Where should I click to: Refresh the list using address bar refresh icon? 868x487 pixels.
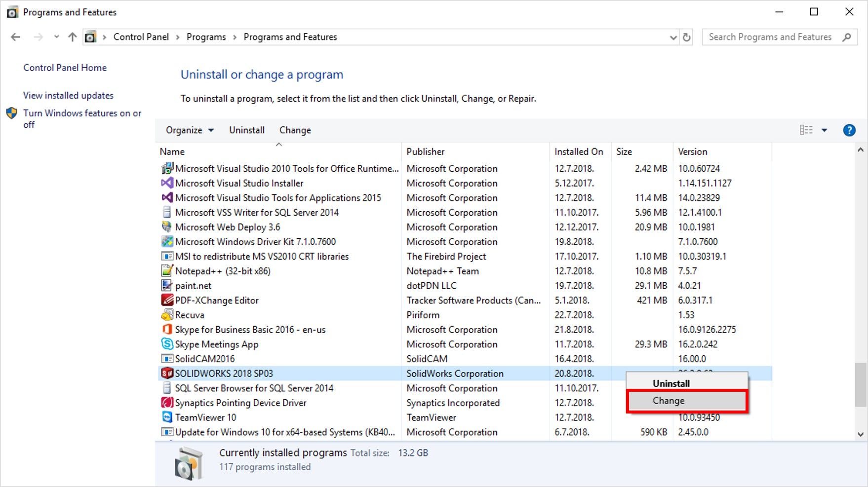(686, 37)
